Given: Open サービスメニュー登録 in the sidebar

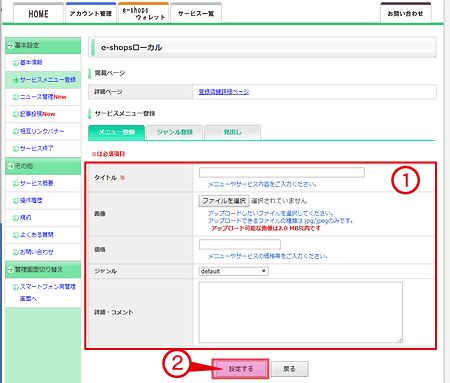Looking at the screenshot, I should pos(48,80).
